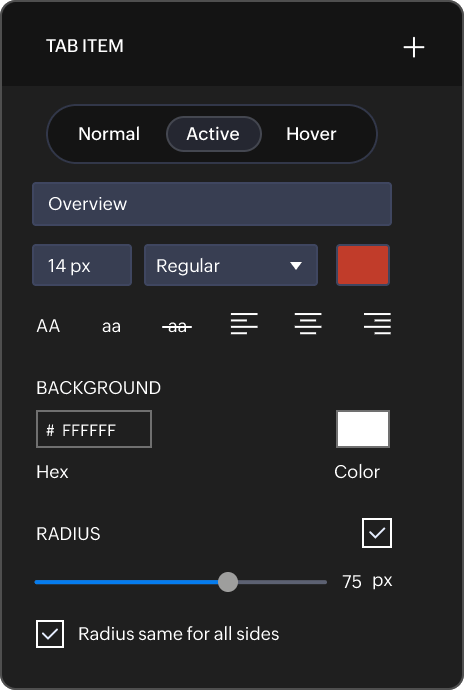Click the plus icon in Tab Item header
This screenshot has width=464, height=690.
(414, 47)
